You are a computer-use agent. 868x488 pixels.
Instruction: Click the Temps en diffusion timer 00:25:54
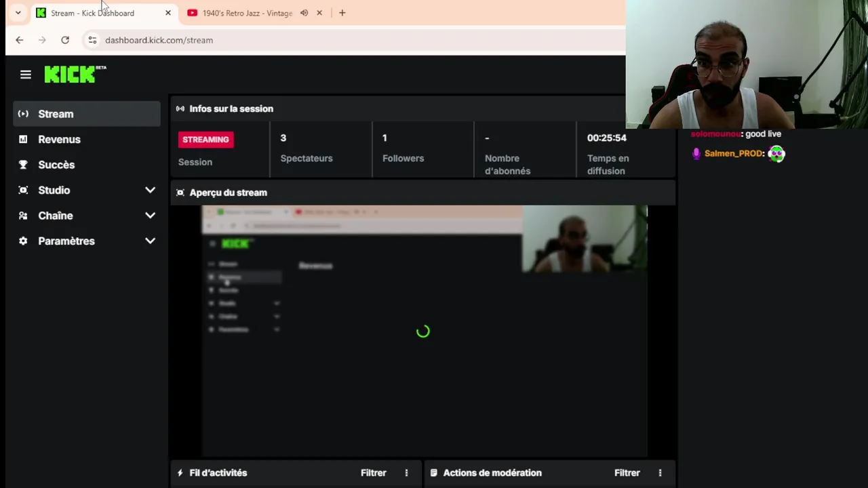pyautogui.click(x=607, y=138)
